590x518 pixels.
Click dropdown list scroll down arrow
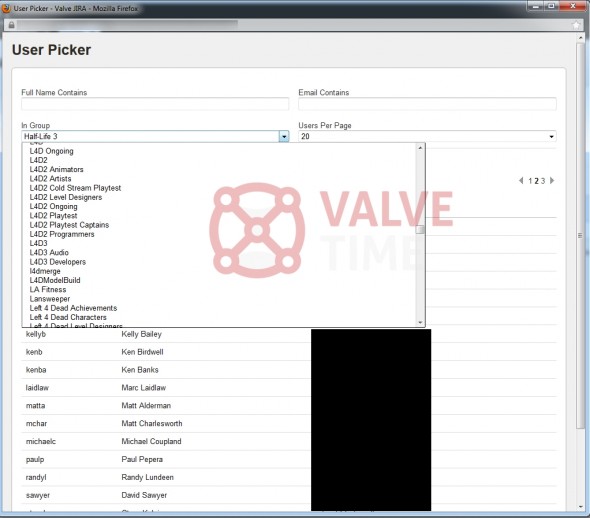(x=420, y=322)
